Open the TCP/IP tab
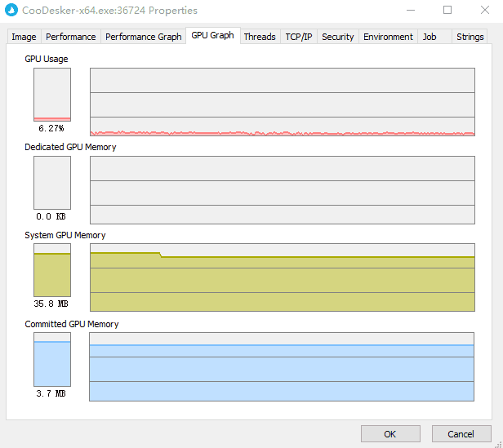Viewport: 503px width, 448px height. [298, 37]
